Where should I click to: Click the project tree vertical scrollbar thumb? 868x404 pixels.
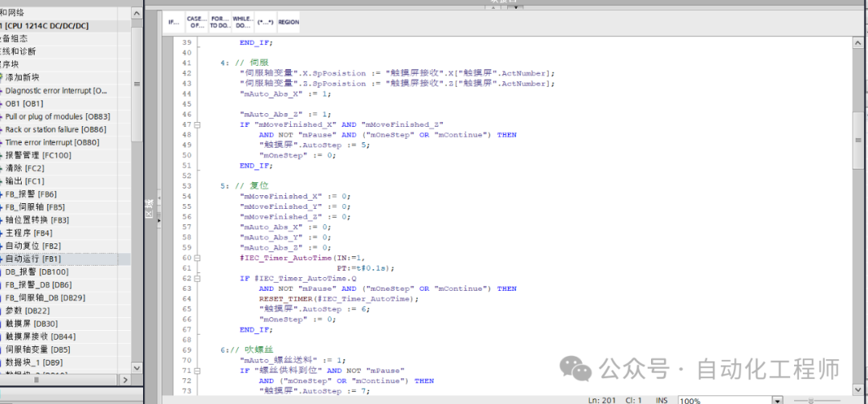(x=137, y=83)
